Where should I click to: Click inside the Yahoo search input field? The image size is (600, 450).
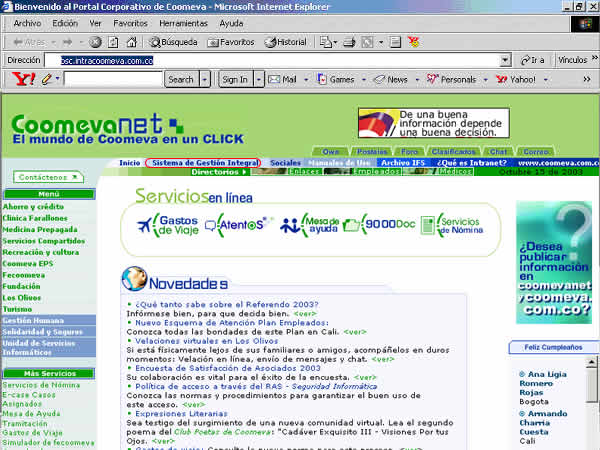[x=113, y=79]
